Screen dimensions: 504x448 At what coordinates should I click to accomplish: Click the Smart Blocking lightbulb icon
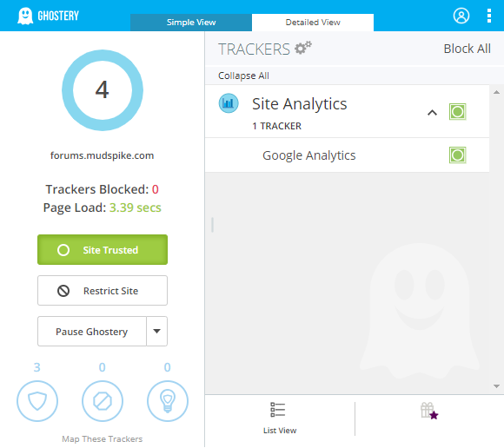click(168, 401)
